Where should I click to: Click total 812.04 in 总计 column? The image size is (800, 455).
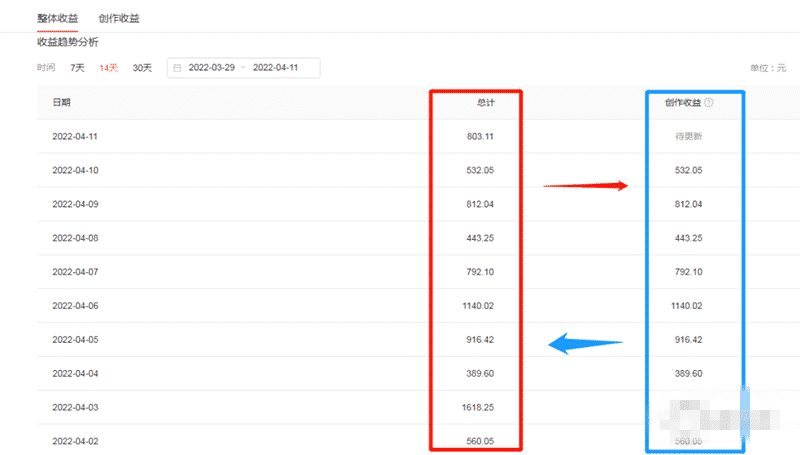coord(480,204)
